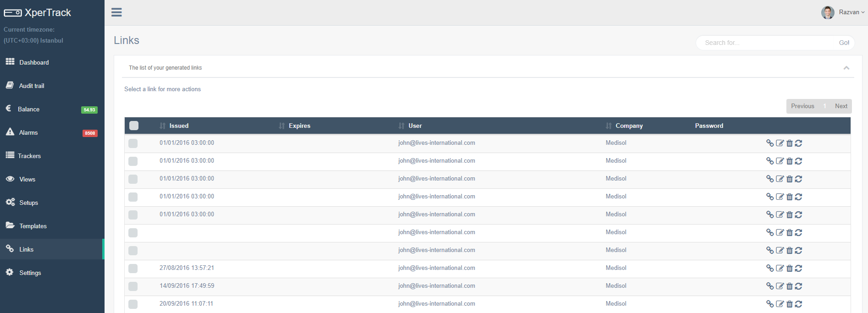
Task: Open Trackers in the sidebar
Action: coord(29,156)
